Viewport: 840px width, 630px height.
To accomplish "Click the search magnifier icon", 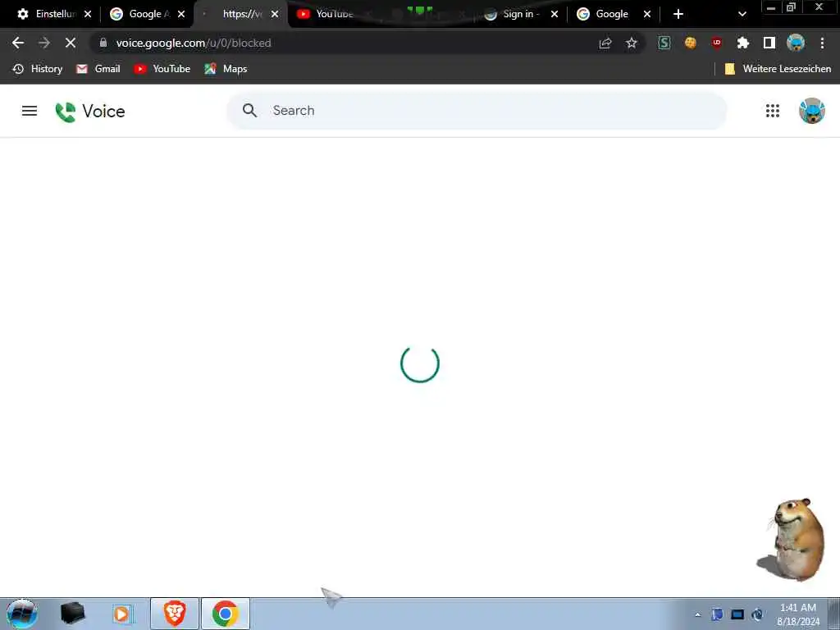I will point(249,111).
